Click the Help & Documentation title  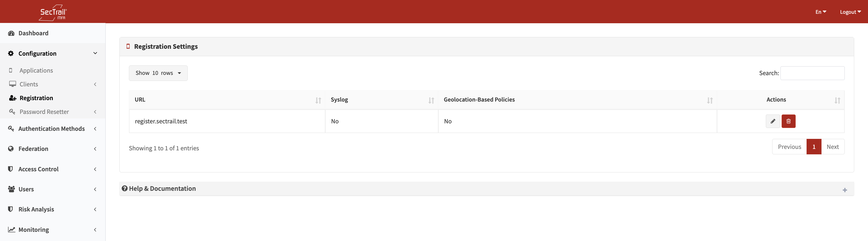click(x=162, y=188)
